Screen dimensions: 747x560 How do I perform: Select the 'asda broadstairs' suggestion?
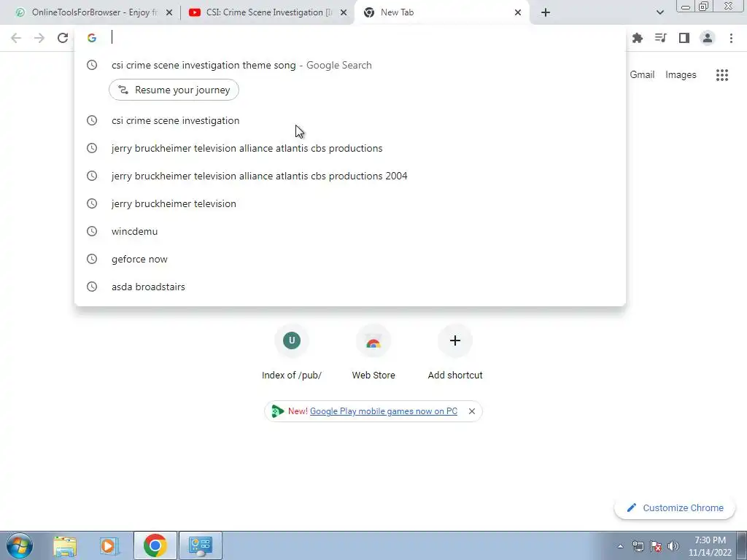pos(350,287)
